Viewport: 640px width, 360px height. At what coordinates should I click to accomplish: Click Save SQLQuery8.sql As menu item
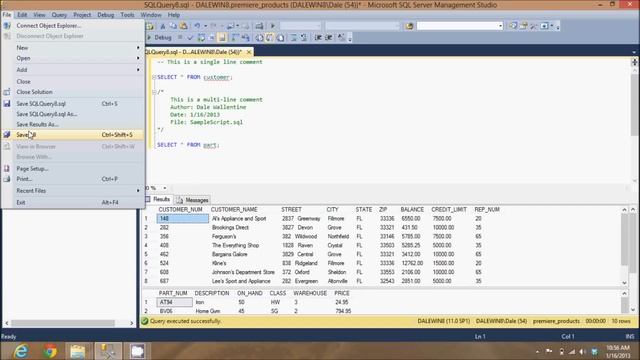point(47,114)
